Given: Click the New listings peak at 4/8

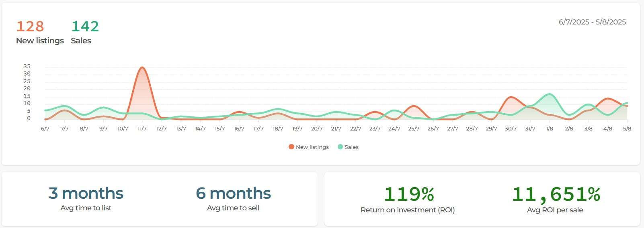Looking at the screenshot, I should [x=607, y=98].
